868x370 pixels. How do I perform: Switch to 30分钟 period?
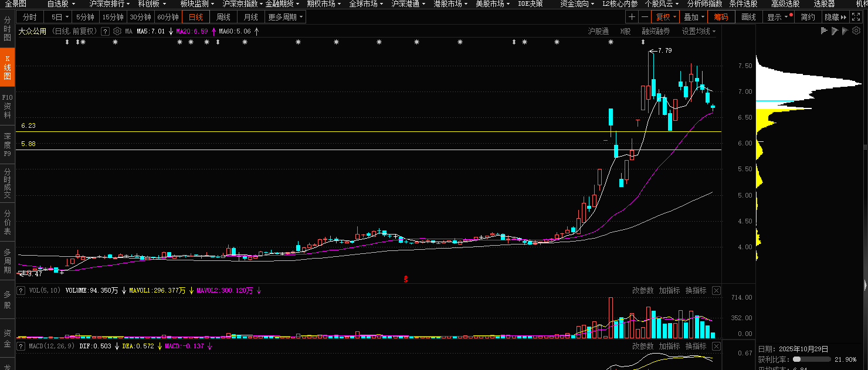click(x=141, y=17)
